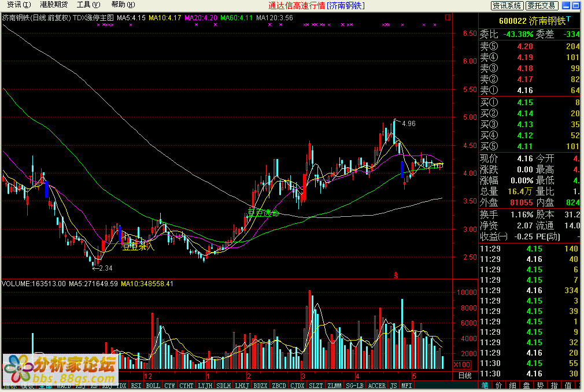The image size is (584, 392).
Task: Select the 全部 indicator tab
Action: click(x=46, y=386)
